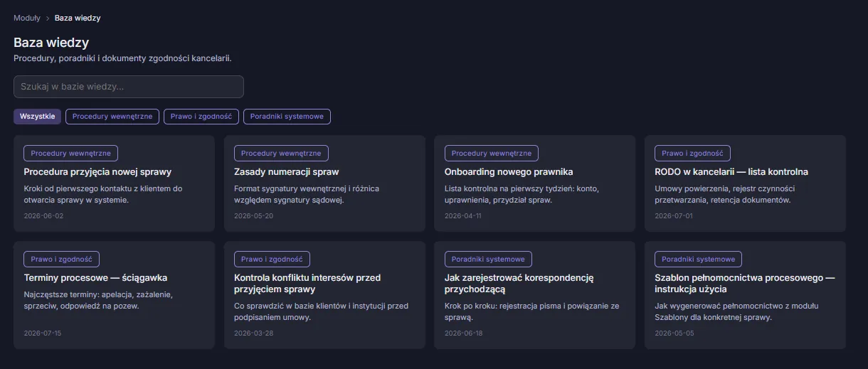The height and width of the screenshot is (369, 868).
Task: Filter by Prawo i zgodność category chip
Action: coord(201,117)
